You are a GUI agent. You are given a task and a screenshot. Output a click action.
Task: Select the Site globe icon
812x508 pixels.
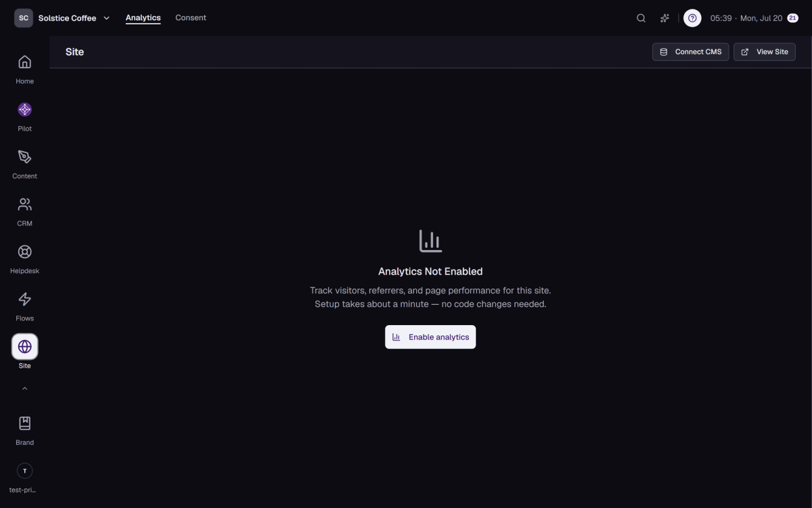click(24, 347)
